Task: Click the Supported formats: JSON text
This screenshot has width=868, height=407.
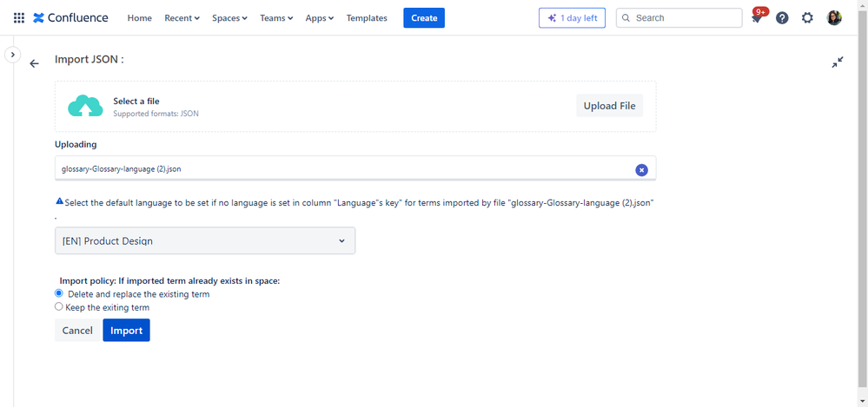Action: coord(156,114)
